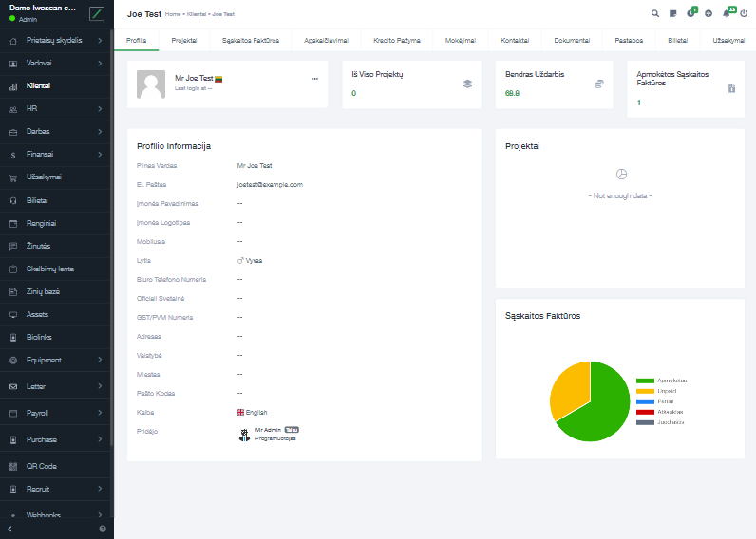Open the sticky notes icon
The height and width of the screenshot is (539, 756).
(x=672, y=13)
